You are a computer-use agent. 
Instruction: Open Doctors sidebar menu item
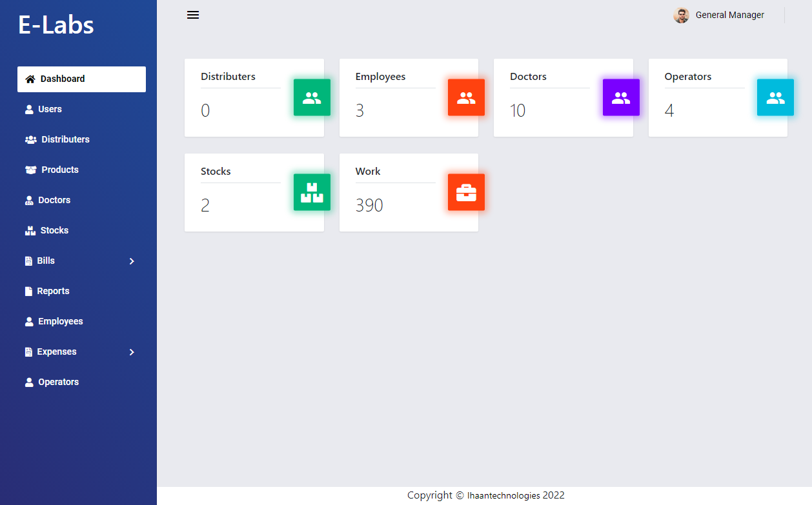pos(81,200)
